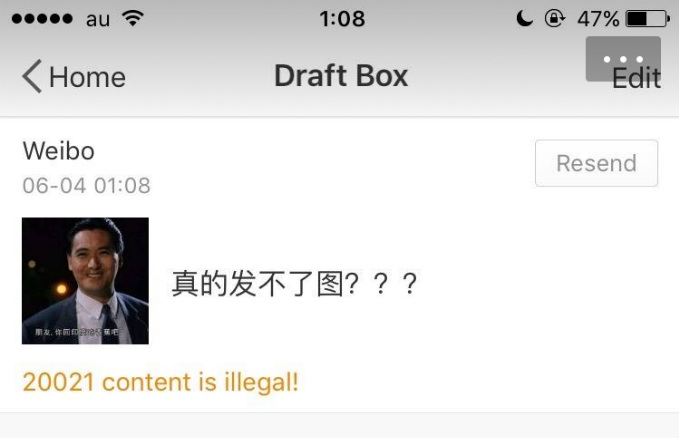The height and width of the screenshot is (438, 679).
Task: Tap the Wi-Fi status icon
Action: (133, 18)
